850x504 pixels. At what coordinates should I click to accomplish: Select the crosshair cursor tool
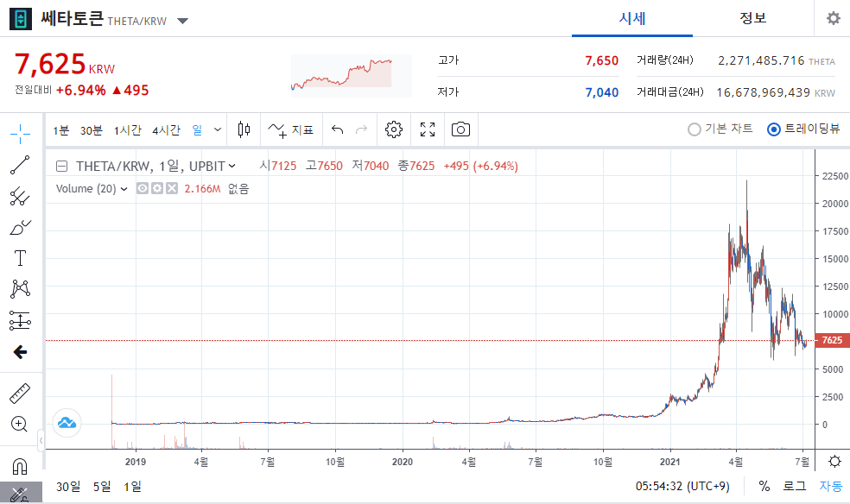(20, 134)
